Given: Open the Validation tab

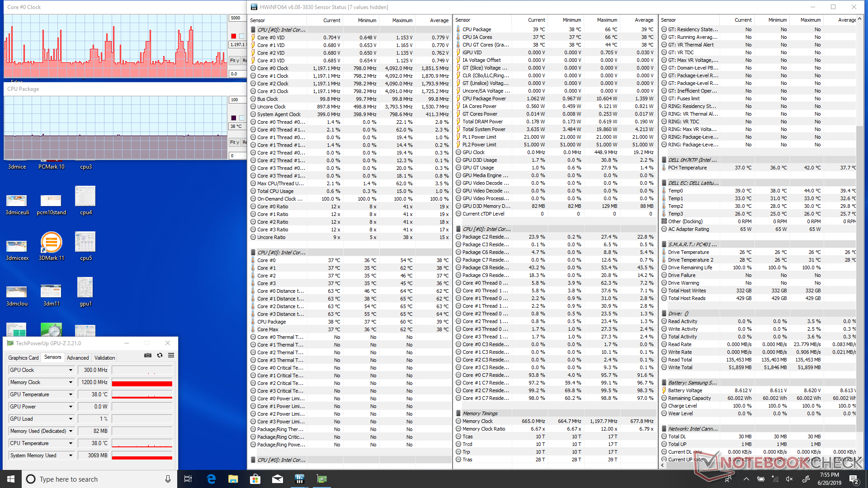Looking at the screenshot, I should point(104,357).
